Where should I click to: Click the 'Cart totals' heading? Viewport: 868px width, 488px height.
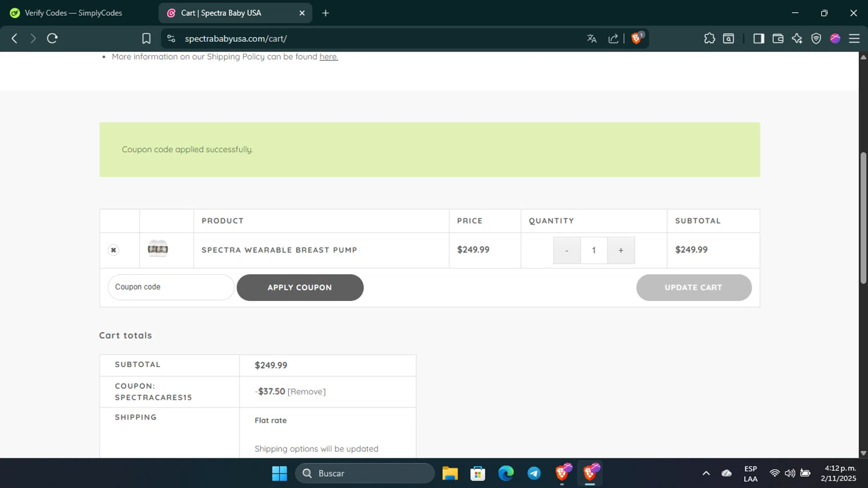[126, 336]
